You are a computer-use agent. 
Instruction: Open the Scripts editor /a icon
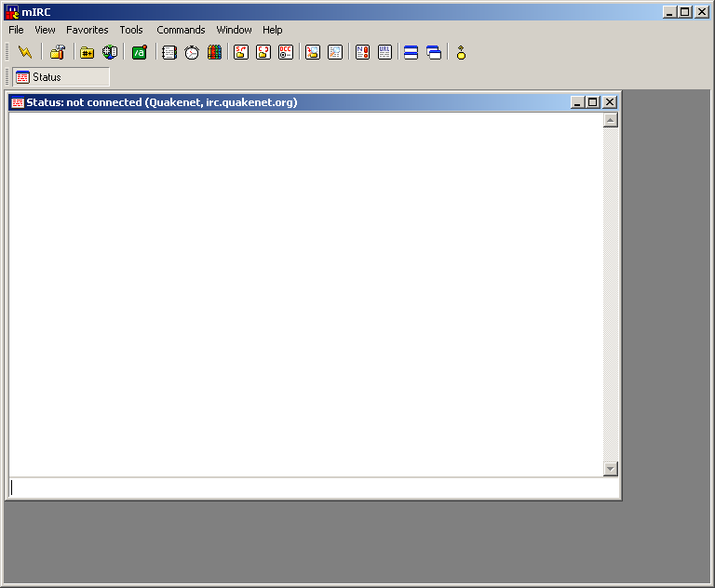[139, 52]
